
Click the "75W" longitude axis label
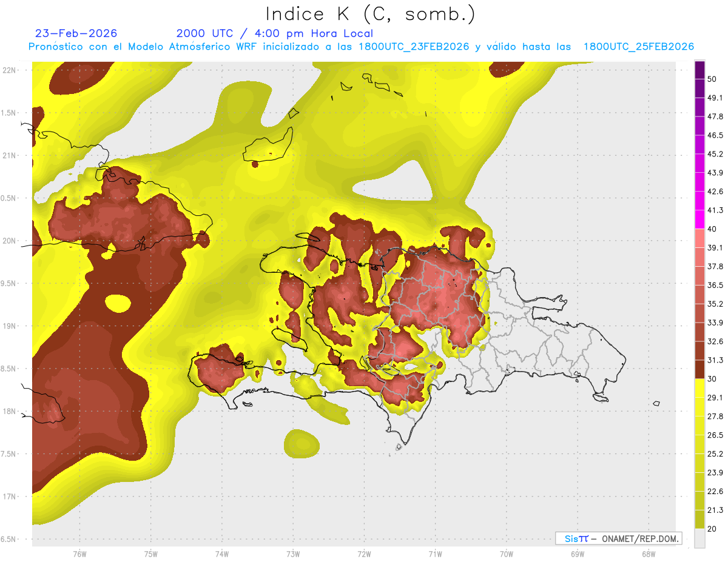pyautogui.click(x=150, y=554)
